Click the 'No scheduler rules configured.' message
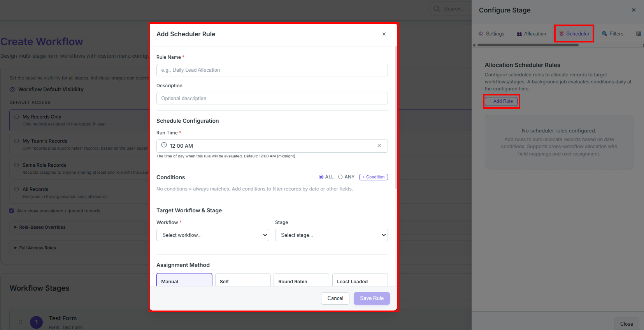 (559, 131)
